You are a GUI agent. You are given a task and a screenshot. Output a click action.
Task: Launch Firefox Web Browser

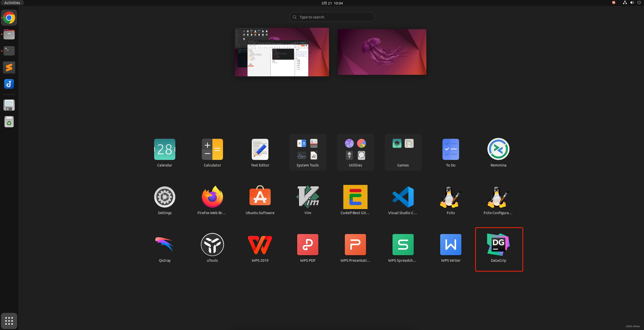(x=212, y=200)
